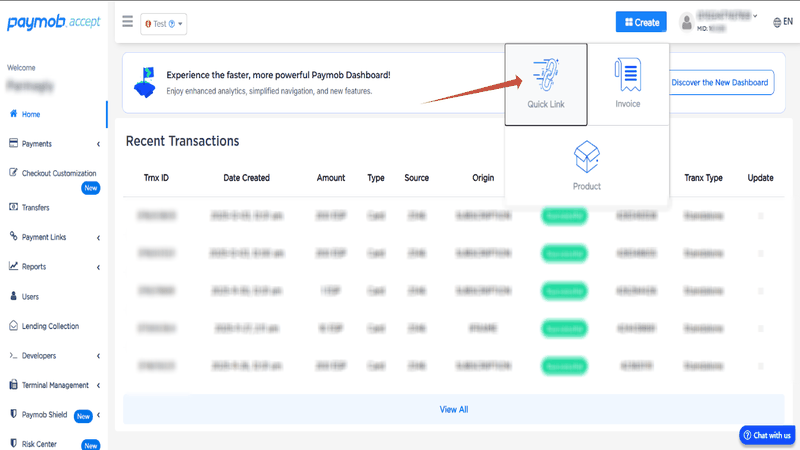
Task: Click the globe language icon
Action: (776, 21)
